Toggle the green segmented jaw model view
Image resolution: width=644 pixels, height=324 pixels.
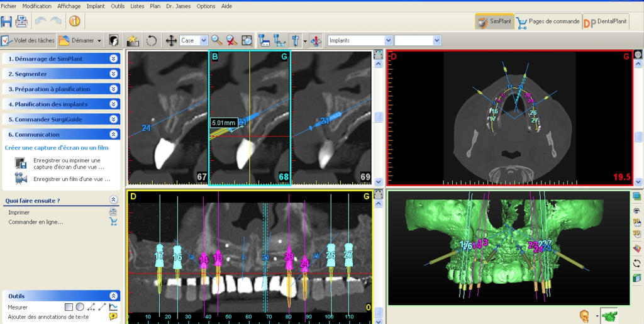click(609, 314)
